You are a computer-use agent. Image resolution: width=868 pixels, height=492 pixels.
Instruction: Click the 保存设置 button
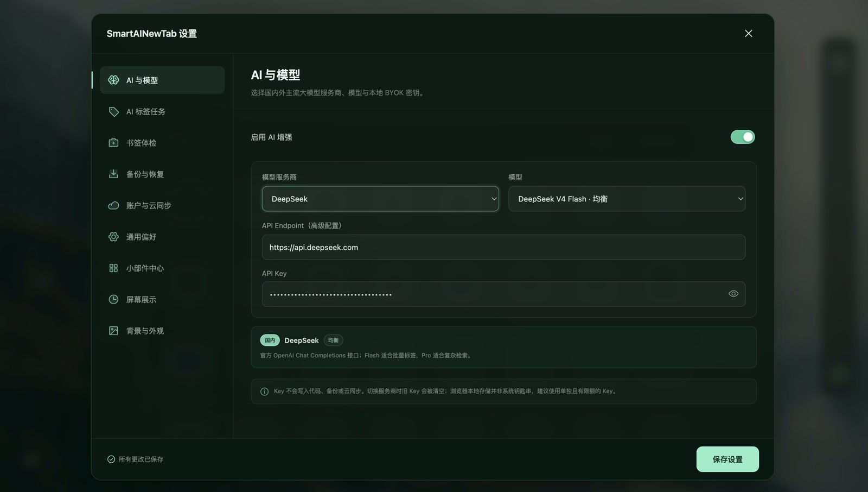pos(727,459)
